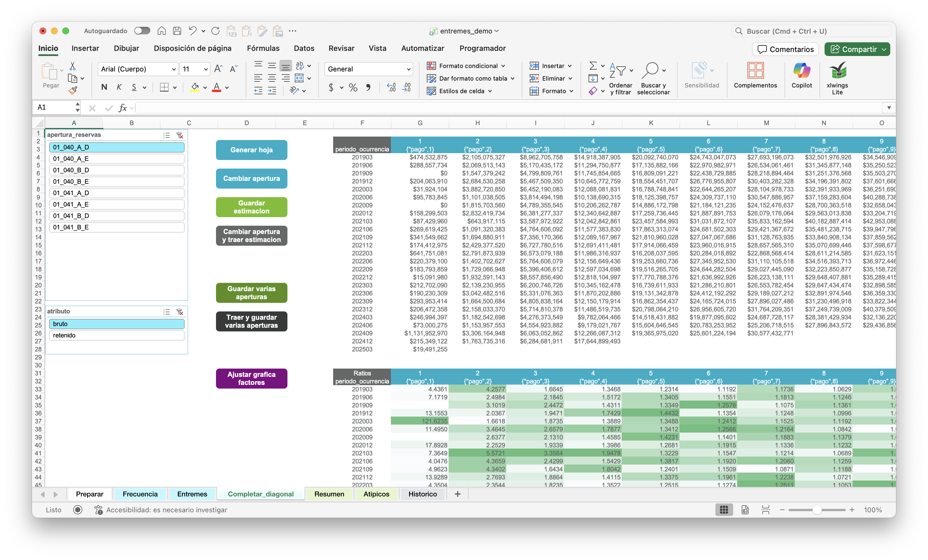Switch to the Programador ribbon tab
928x560 pixels.
click(x=483, y=48)
